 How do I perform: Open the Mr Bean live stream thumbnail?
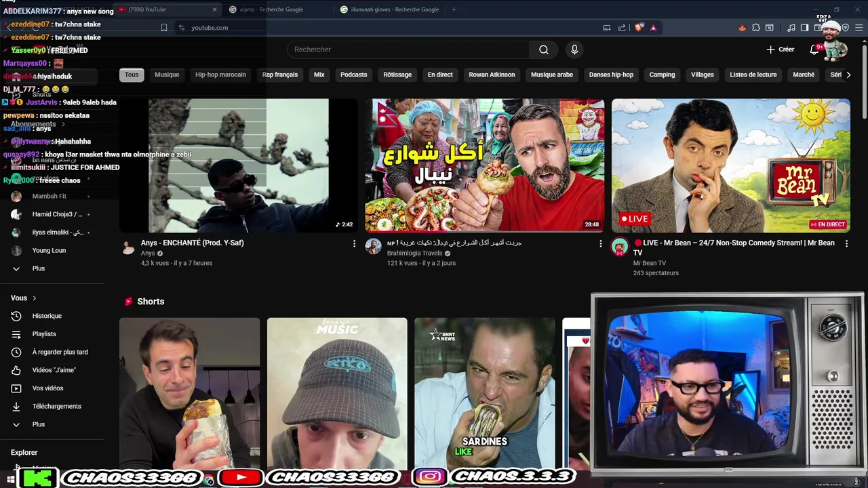coord(731,165)
